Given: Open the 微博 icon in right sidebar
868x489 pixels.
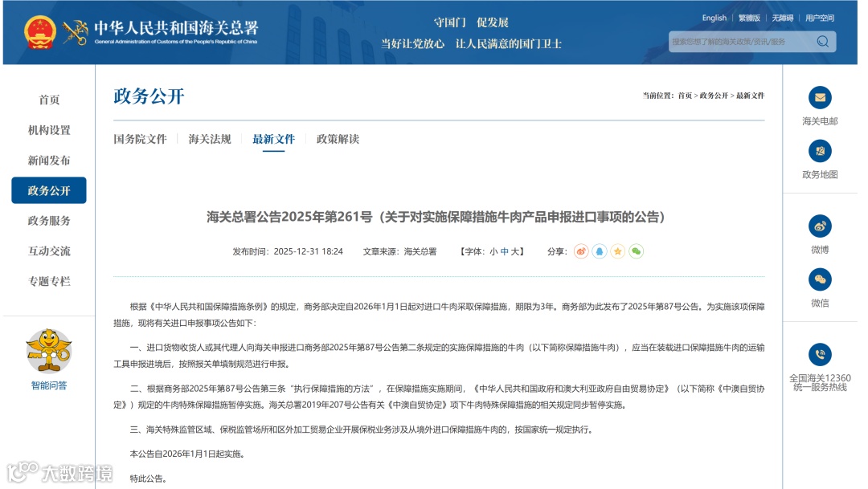Looking at the screenshot, I should (x=820, y=226).
